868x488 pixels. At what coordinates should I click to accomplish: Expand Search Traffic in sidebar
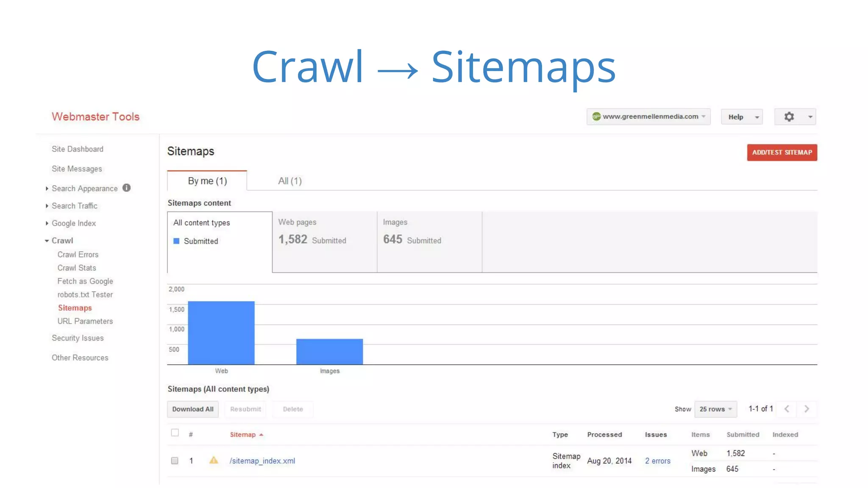click(47, 206)
